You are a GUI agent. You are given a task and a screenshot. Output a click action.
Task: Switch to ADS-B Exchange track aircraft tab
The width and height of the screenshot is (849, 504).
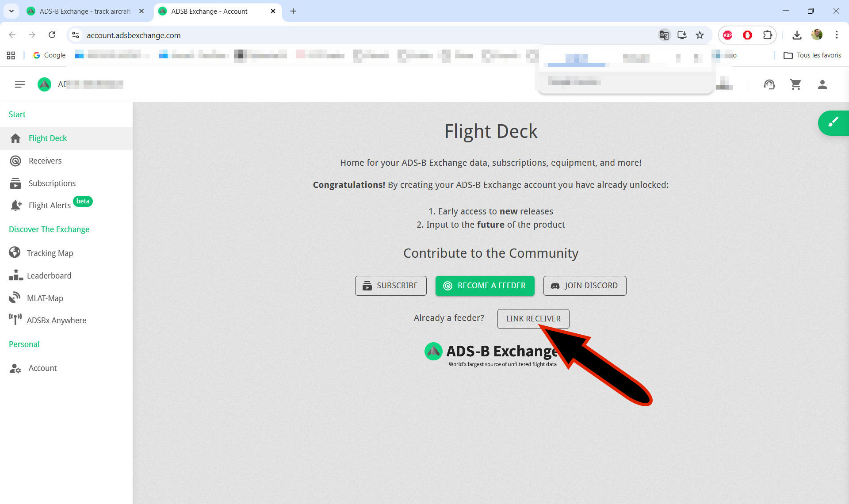tap(85, 11)
